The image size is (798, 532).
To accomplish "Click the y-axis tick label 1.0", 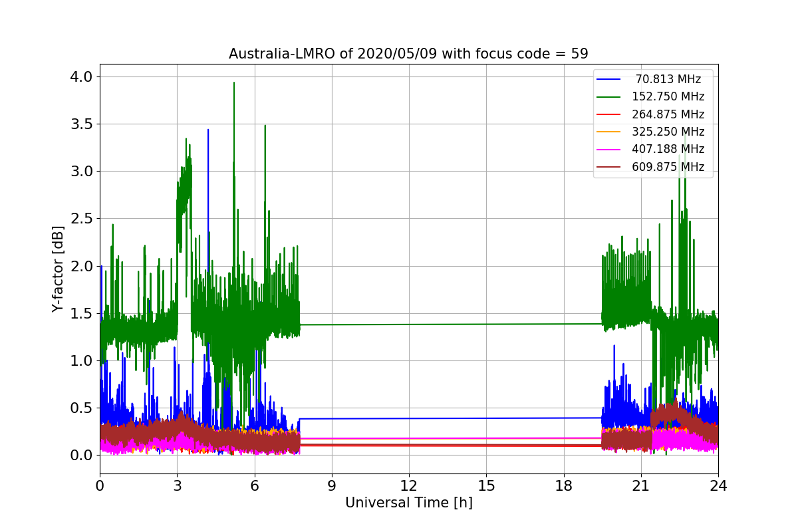I will [80, 361].
